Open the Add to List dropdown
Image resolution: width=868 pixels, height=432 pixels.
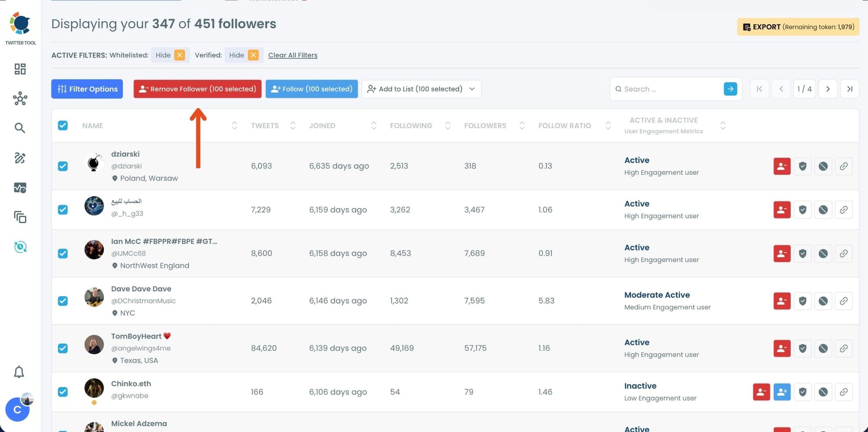tap(421, 89)
